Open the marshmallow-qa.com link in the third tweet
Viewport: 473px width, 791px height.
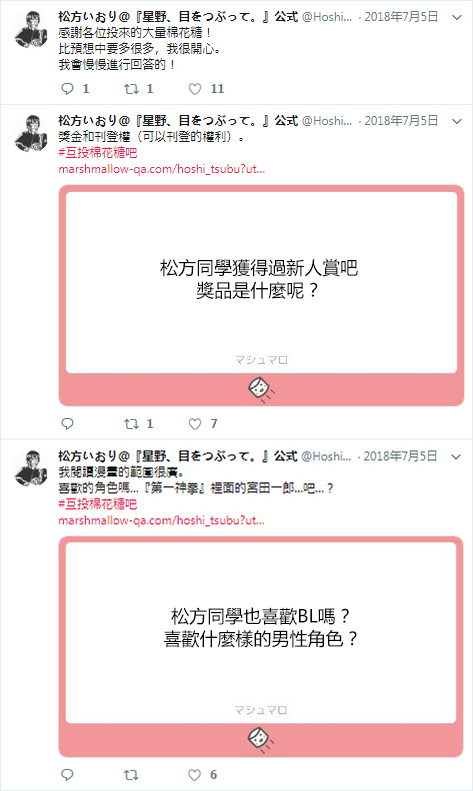(161, 520)
